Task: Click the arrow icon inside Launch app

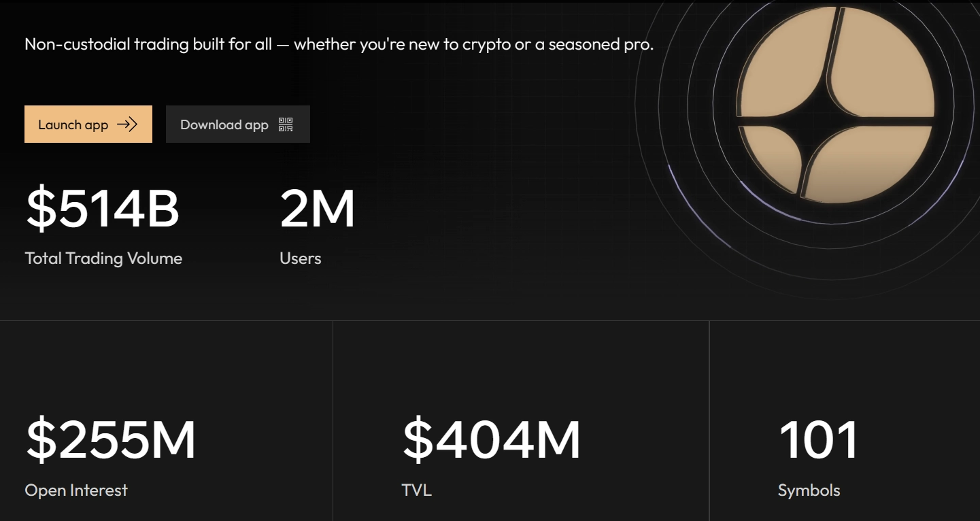Action: [127, 124]
